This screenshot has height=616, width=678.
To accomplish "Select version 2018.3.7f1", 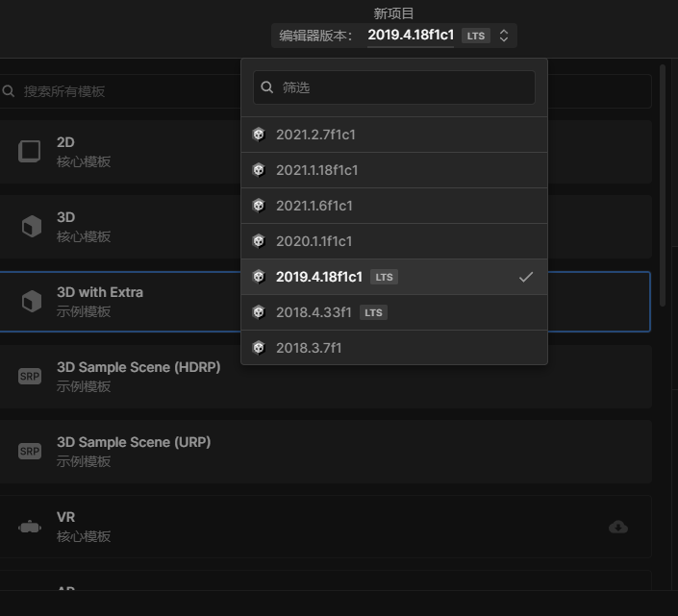I will click(394, 348).
